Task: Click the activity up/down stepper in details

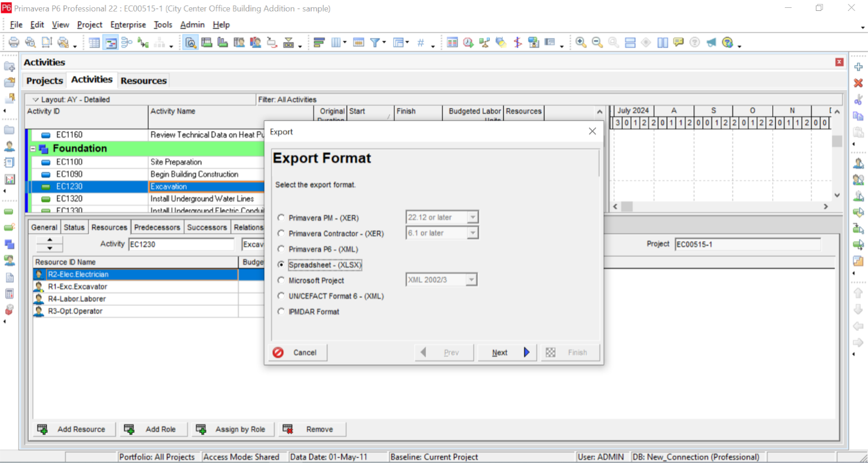Action: pos(50,244)
